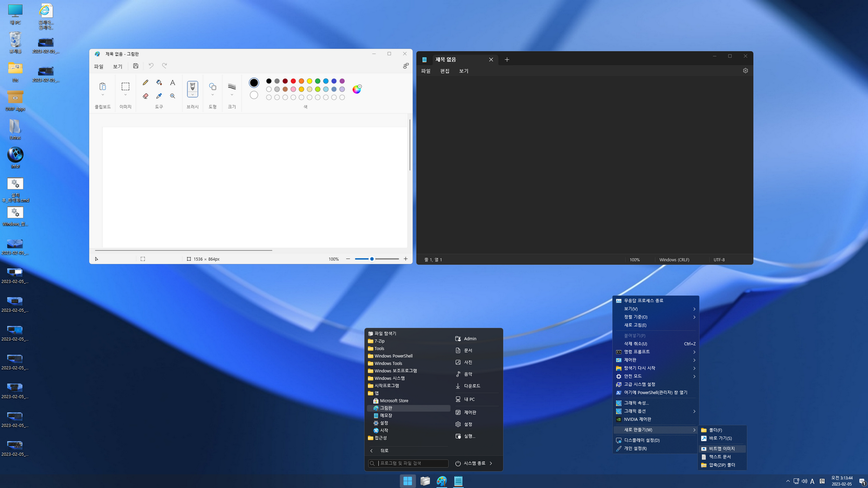This screenshot has width=868, height=488.
Task: Click 시스템 종료 power button in start menu
Action: coord(470,463)
